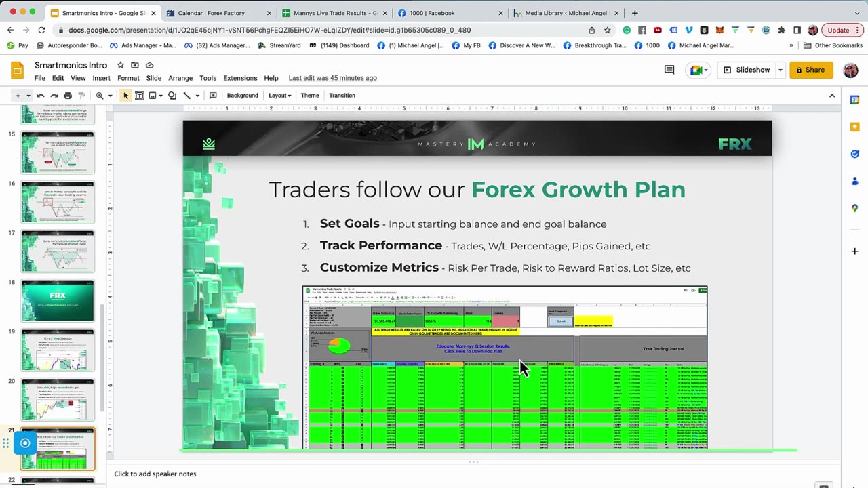Open the Arrange menu

pos(180,78)
